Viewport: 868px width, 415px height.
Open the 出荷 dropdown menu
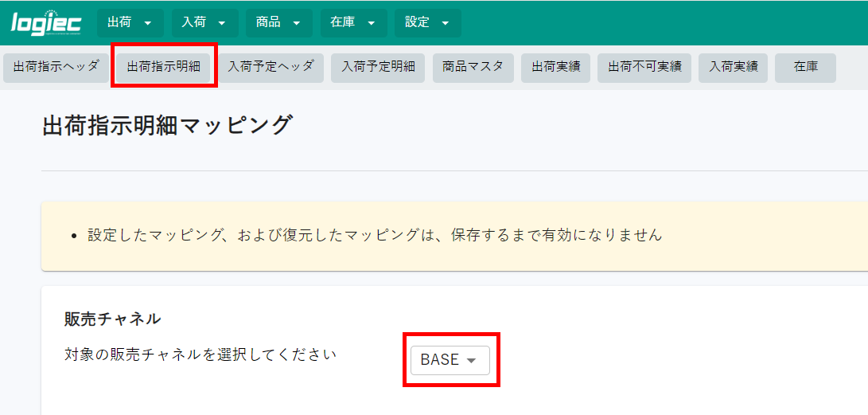pos(130,23)
